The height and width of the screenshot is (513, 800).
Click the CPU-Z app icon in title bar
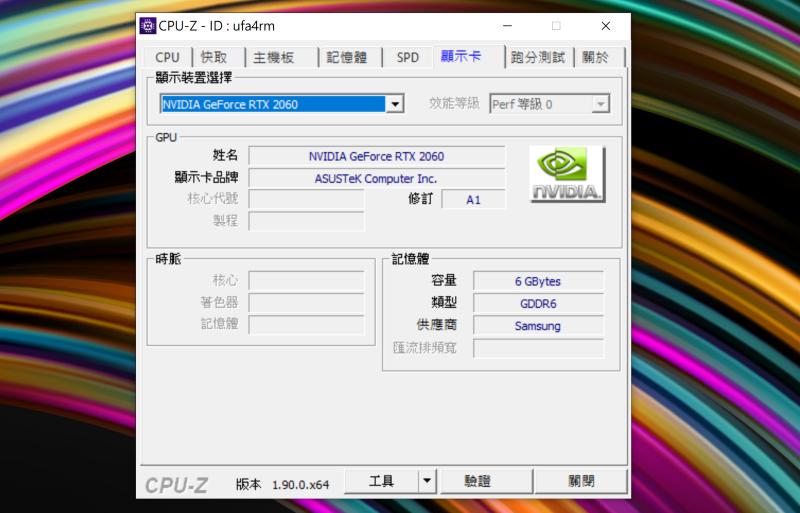click(148, 26)
